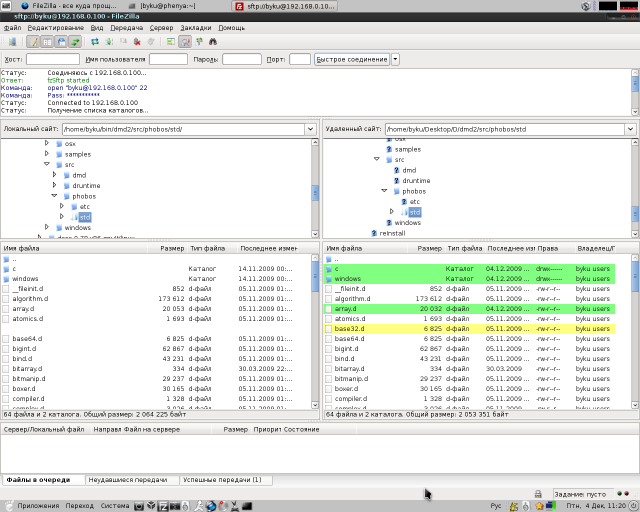The height and width of the screenshot is (512, 640).
Task: Toggle the message log display
Action: [x=33, y=42]
